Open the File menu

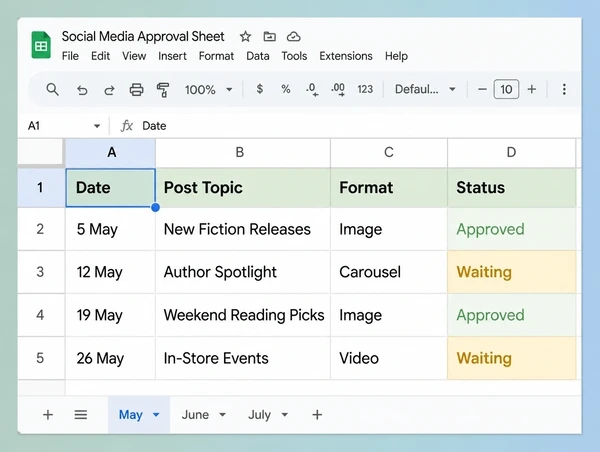pyautogui.click(x=70, y=56)
